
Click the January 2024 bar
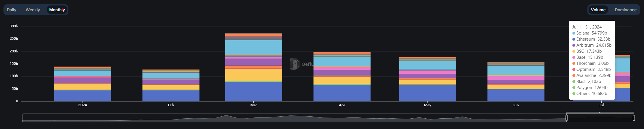[83, 84]
